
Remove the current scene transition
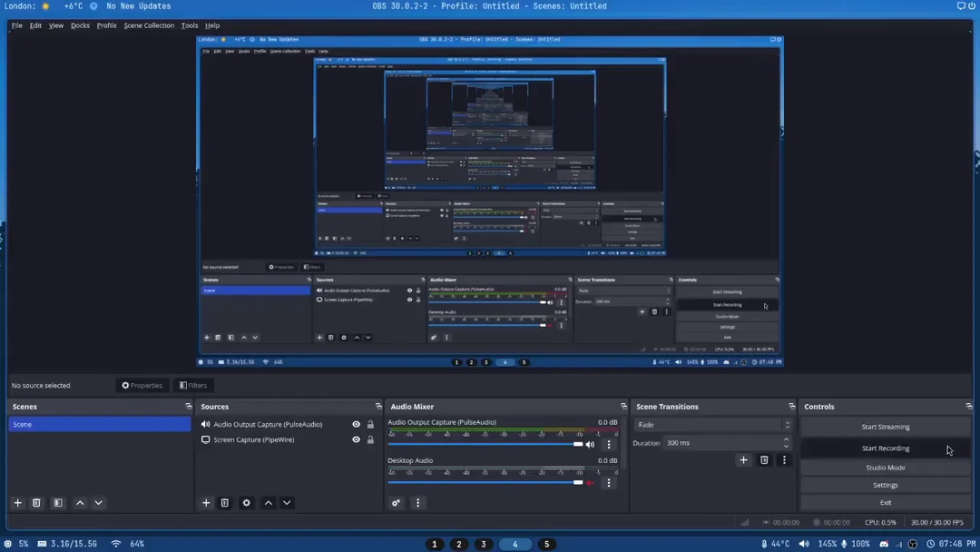[764, 460]
